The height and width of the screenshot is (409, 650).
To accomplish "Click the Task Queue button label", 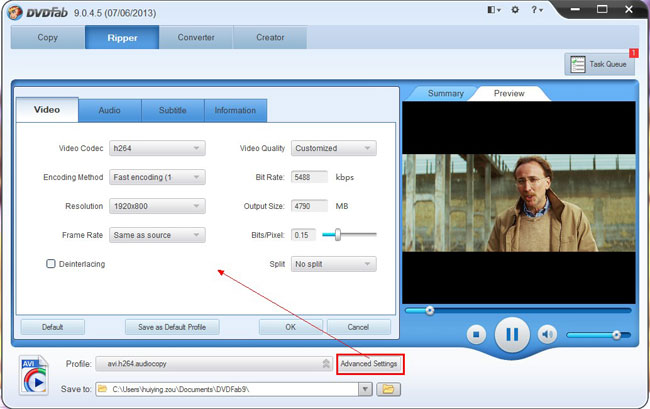I will 608,64.
